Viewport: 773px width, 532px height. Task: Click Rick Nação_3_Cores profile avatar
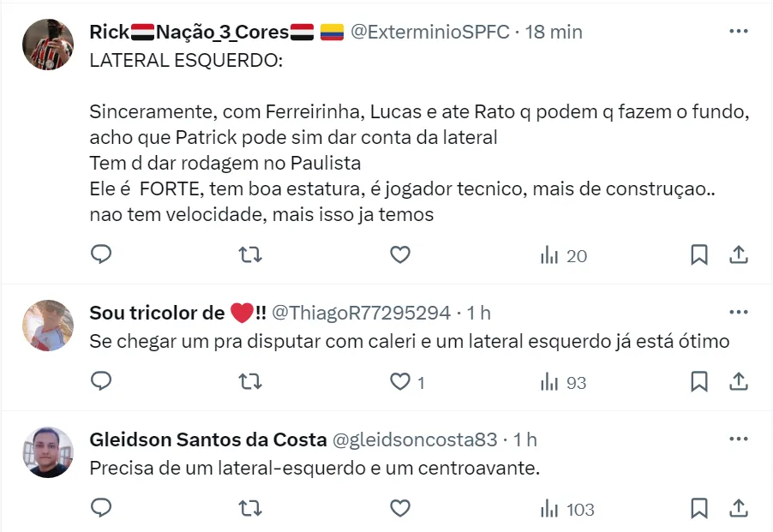click(47, 45)
